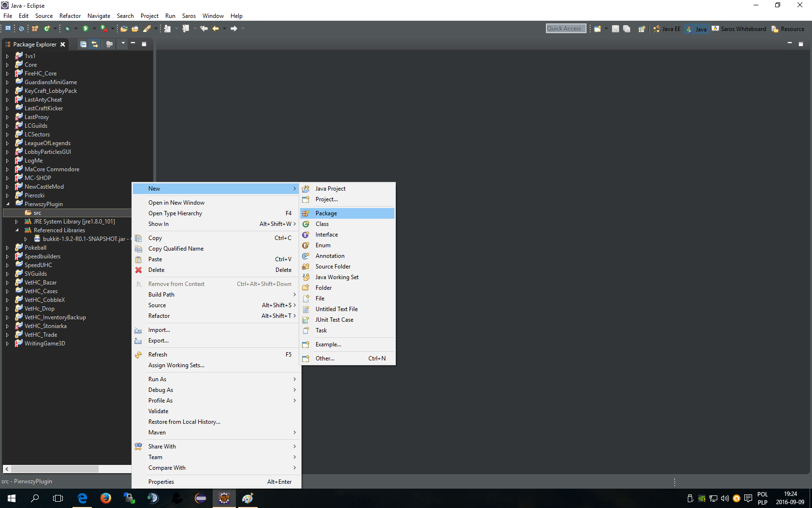Toggle Link with Editor in Package Explorer
Viewport: 812px width, 508px height.
(x=95, y=44)
